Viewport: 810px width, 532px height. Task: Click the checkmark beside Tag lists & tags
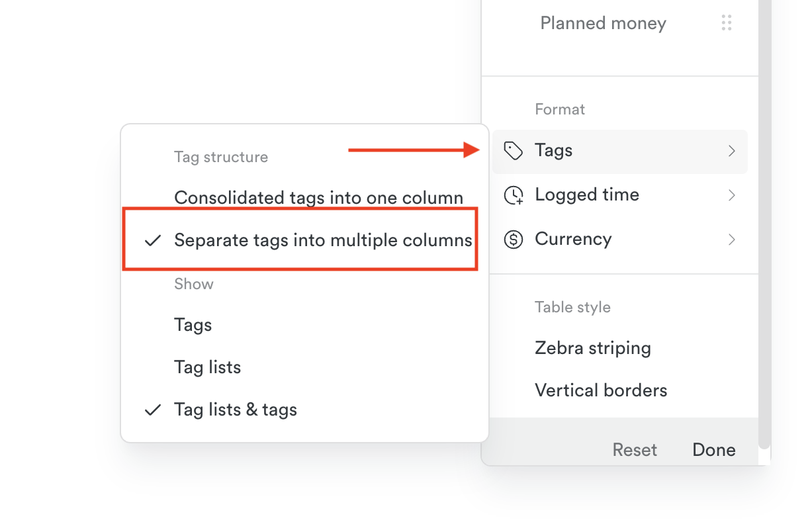coord(152,410)
